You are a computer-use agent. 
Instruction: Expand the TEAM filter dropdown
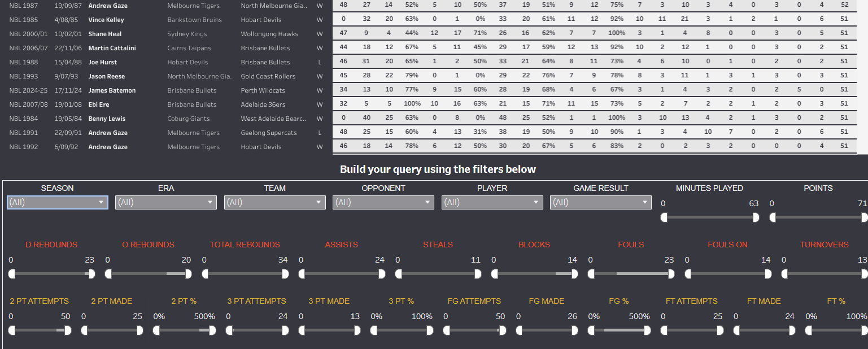[x=275, y=202]
